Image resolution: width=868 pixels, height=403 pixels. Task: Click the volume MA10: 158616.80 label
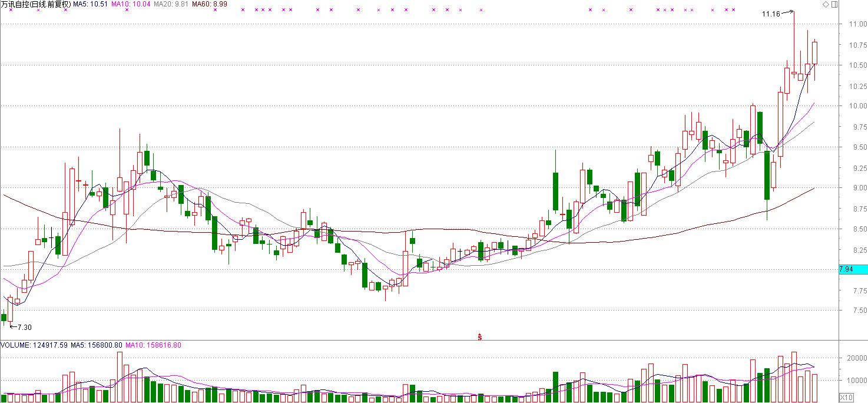[x=153, y=345]
